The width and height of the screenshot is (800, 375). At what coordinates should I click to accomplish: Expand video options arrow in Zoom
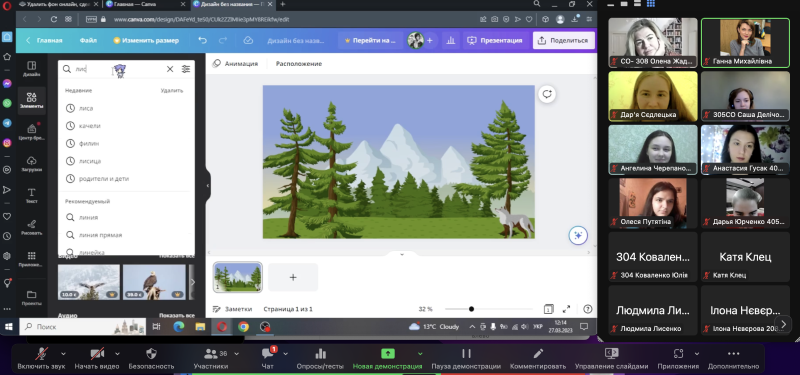pyautogui.click(x=118, y=353)
